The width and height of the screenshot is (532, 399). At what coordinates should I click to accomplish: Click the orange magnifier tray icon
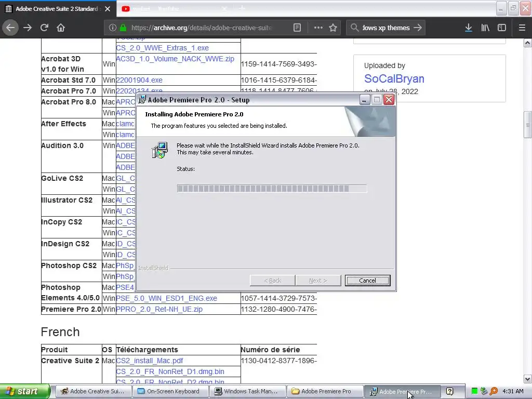click(494, 391)
